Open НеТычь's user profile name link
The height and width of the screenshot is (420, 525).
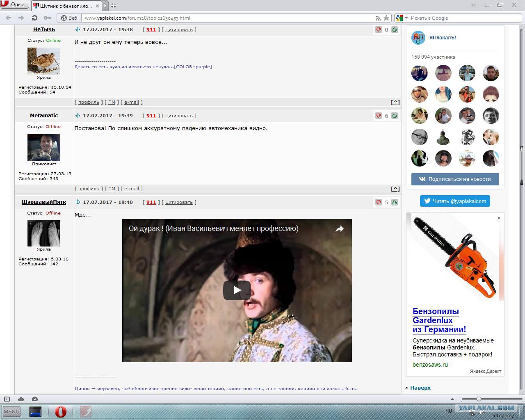44,30
